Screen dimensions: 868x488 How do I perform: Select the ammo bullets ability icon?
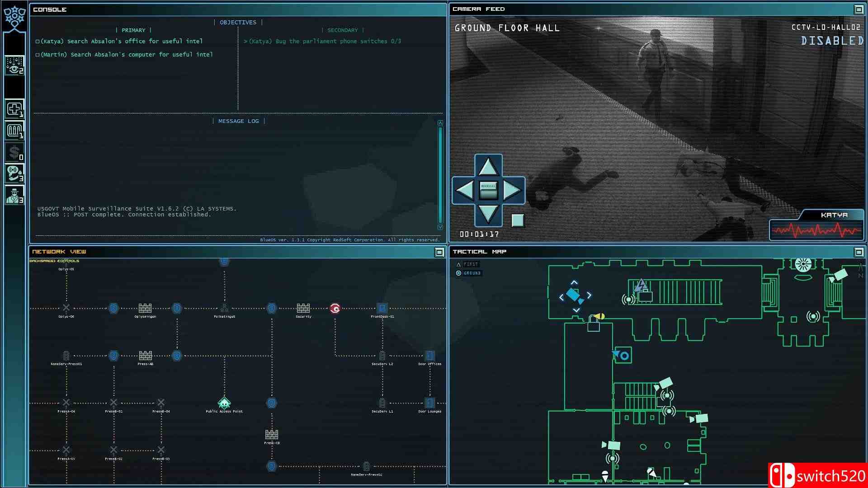(x=14, y=131)
